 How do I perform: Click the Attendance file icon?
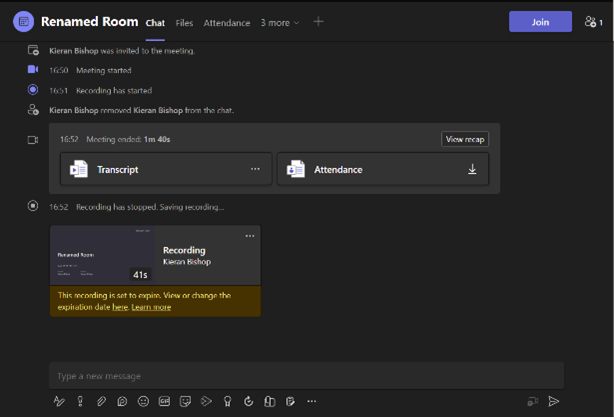click(x=296, y=169)
